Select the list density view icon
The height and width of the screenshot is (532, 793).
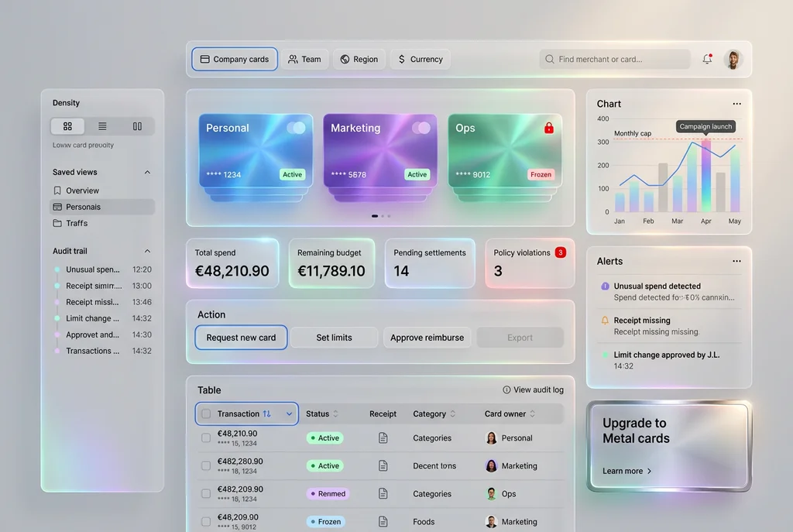point(101,125)
